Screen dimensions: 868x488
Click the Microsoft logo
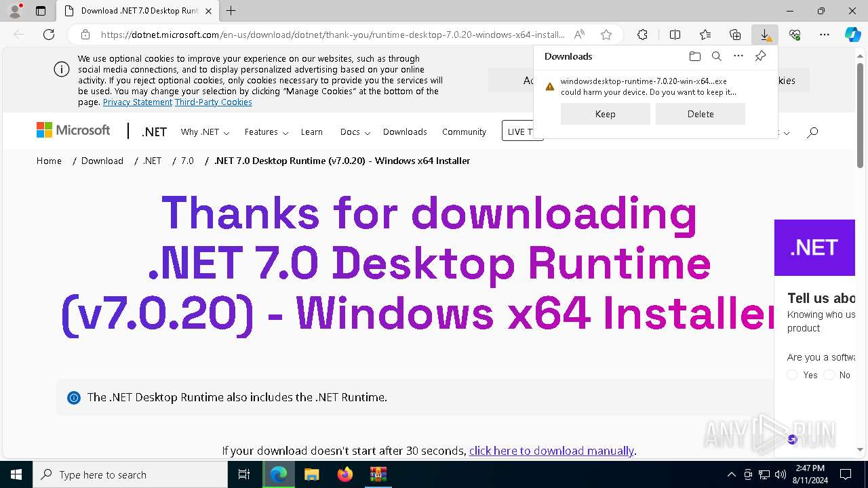[73, 130]
